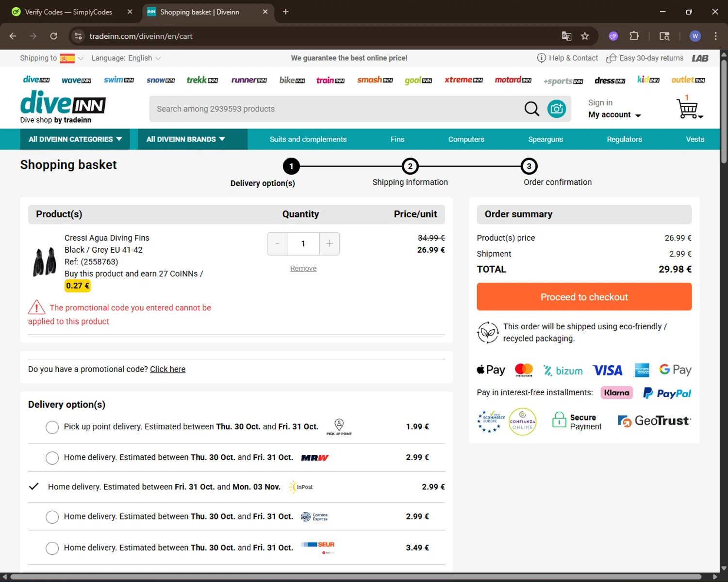This screenshot has width=728, height=582.
Task: Open My account dropdown
Action: (614, 115)
